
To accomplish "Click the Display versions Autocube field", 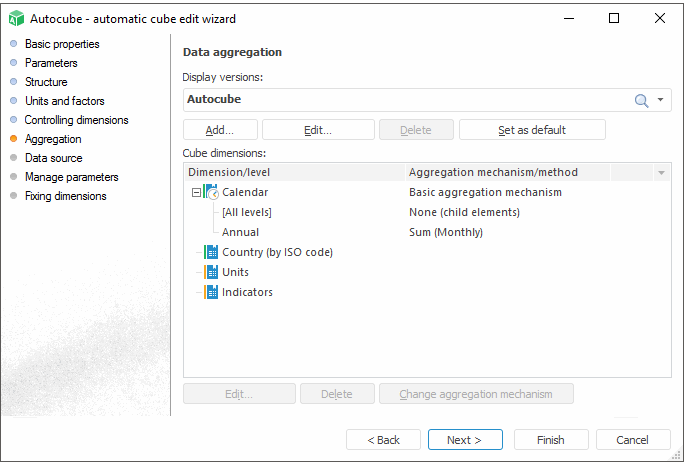I will (400, 100).
